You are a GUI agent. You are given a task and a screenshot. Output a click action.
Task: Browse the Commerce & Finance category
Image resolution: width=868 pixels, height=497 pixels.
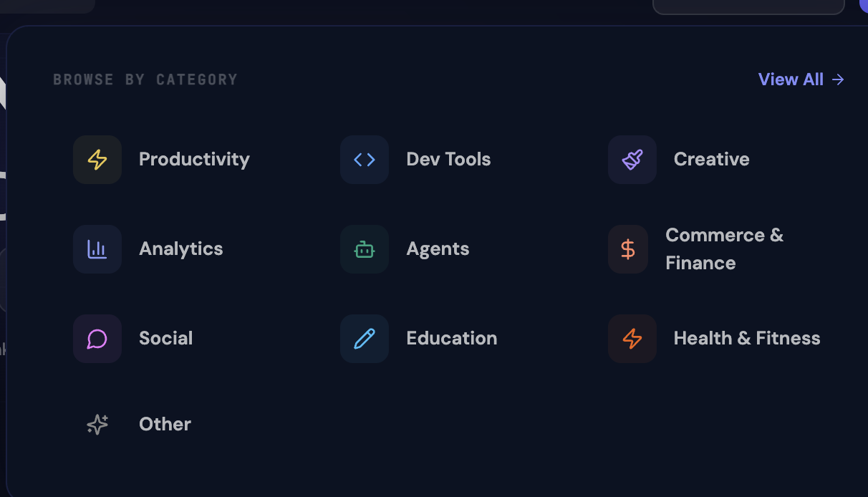(x=724, y=248)
